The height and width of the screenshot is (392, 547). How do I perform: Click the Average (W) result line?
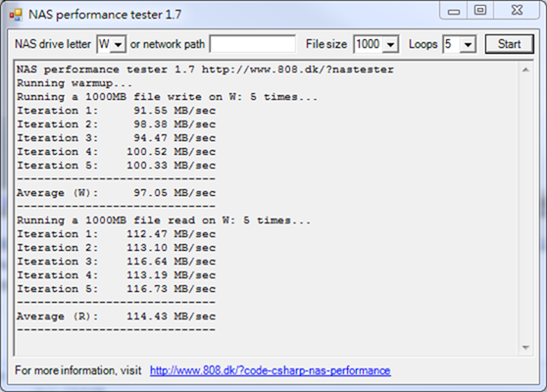(x=117, y=193)
